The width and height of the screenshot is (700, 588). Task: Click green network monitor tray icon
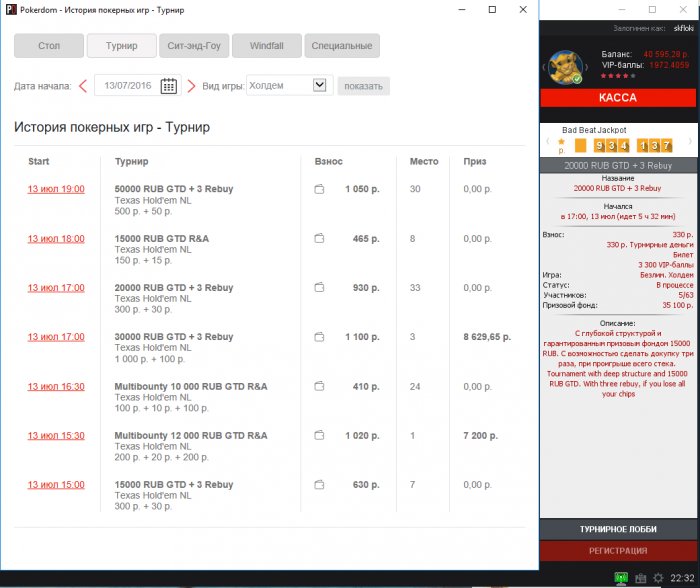pyautogui.click(x=621, y=578)
